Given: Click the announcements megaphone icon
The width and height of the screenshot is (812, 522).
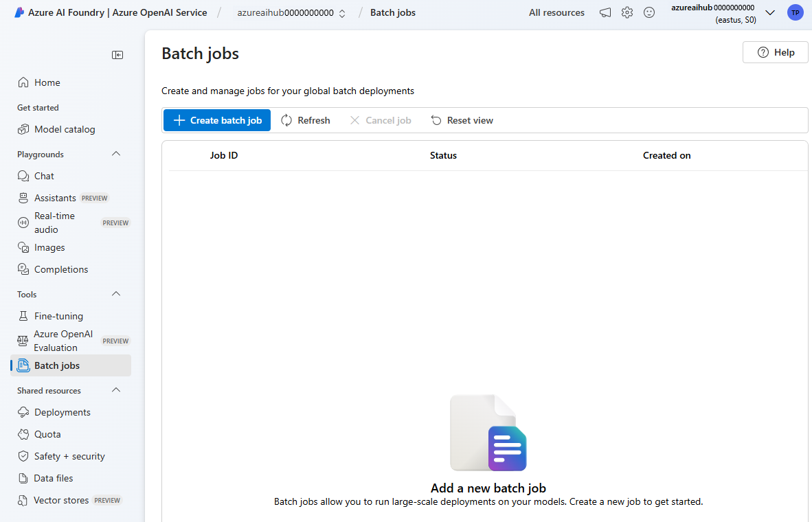Looking at the screenshot, I should tap(605, 12).
